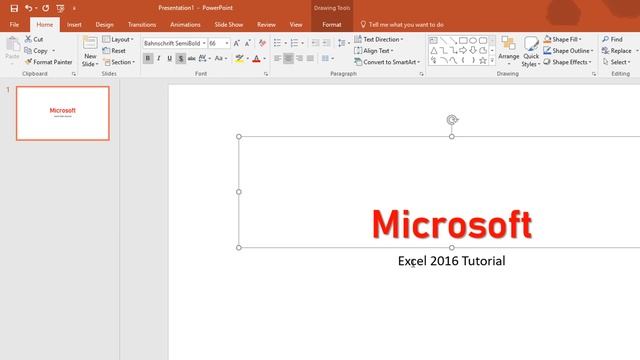Insert the down arrow shape
Viewport: 640px width, 360px height.
(x=473, y=51)
